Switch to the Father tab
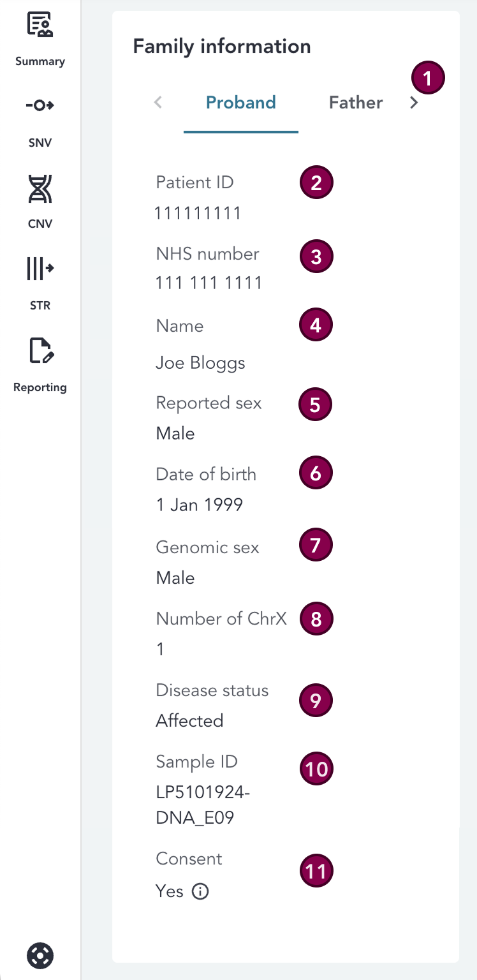 tap(355, 102)
